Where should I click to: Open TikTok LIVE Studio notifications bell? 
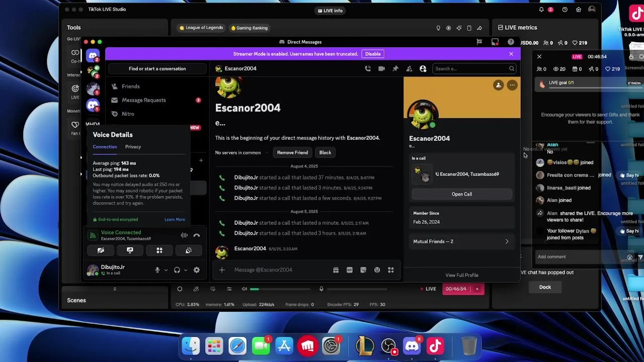pyautogui.click(x=541, y=10)
